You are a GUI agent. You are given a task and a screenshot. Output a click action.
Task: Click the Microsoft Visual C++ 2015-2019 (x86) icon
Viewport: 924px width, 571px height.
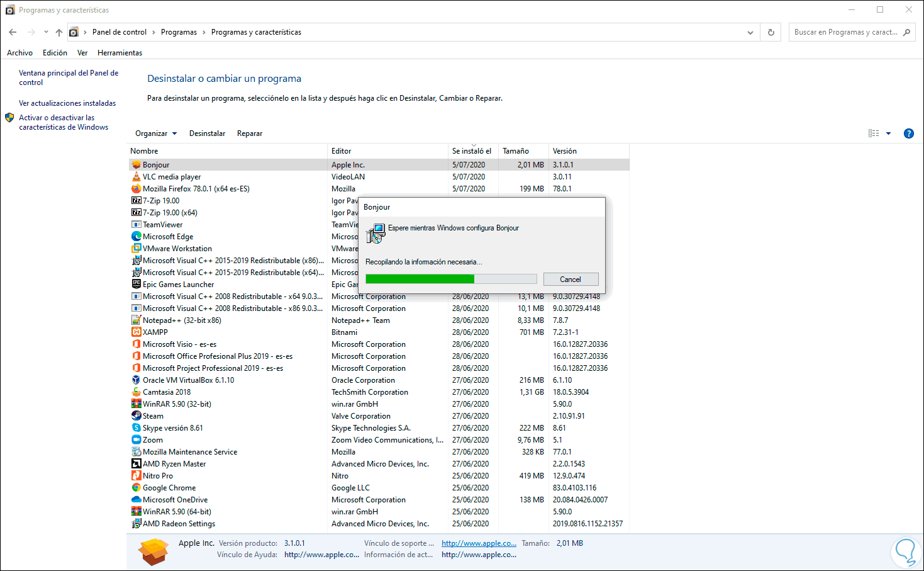click(x=136, y=261)
